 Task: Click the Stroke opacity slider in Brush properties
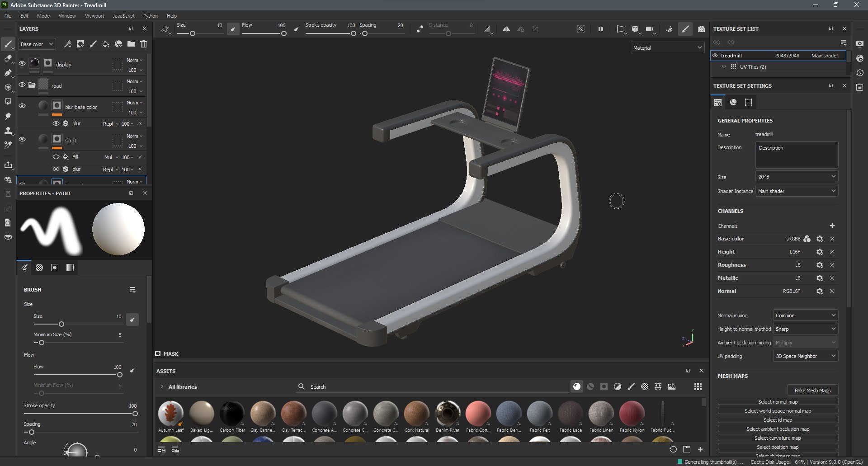[x=81, y=414]
